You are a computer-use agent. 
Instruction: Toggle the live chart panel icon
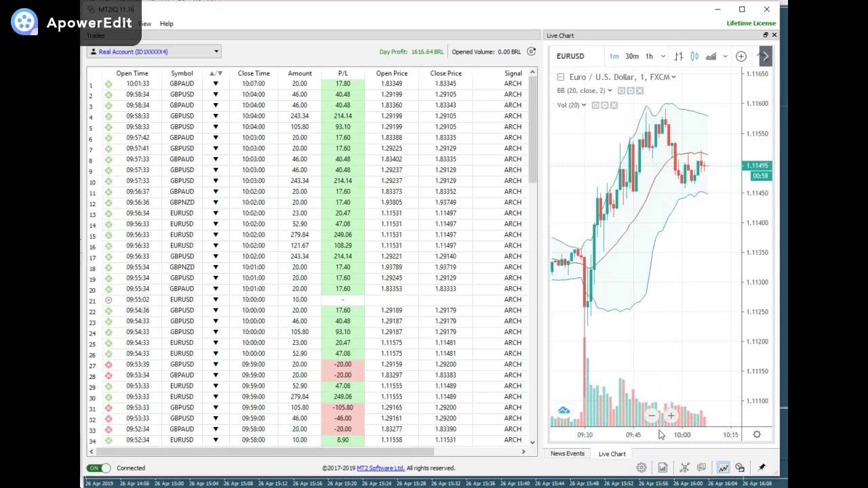pos(723,468)
